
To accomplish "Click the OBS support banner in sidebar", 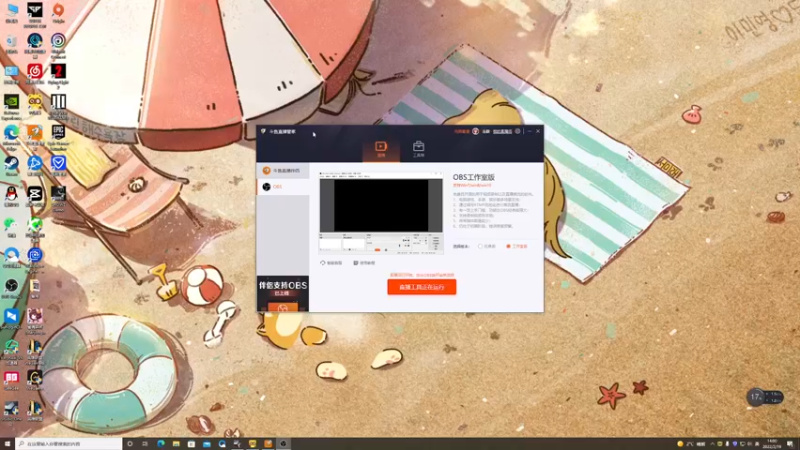I will (283, 294).
